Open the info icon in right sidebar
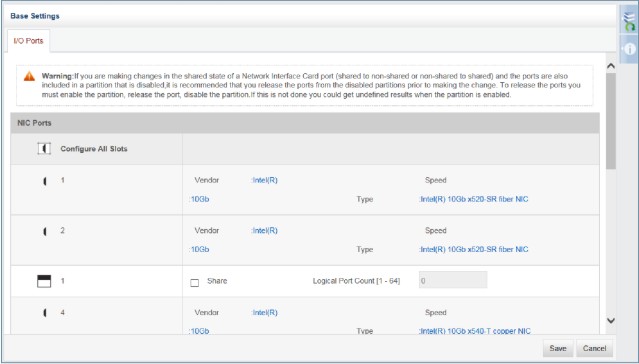 pos(630,49)
